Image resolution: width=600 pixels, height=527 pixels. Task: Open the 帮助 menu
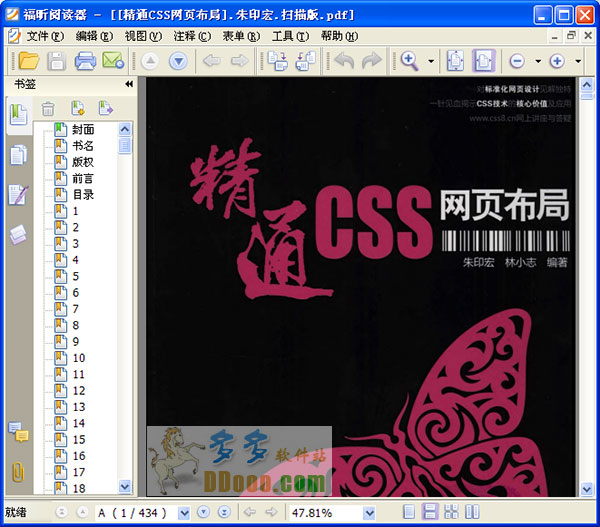pyautogui.click(x=339, y=36)
